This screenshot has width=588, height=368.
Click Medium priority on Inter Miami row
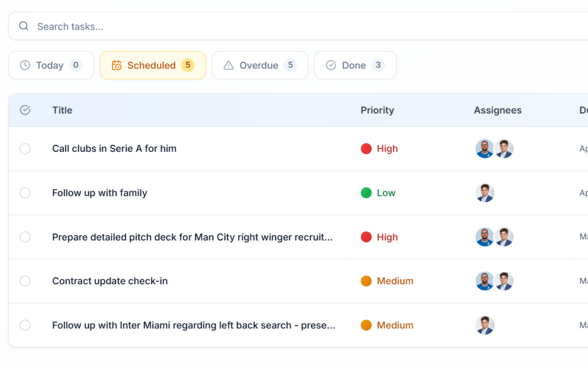(x=387, y=325)
